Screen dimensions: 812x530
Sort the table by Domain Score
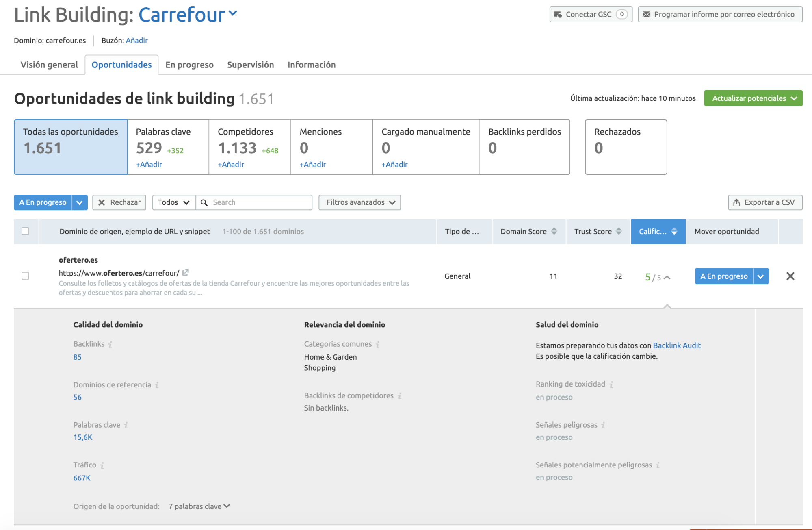[x=554, y=231]
